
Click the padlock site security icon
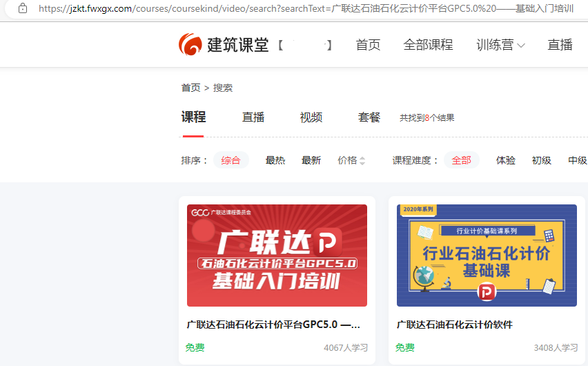(23, 8)
